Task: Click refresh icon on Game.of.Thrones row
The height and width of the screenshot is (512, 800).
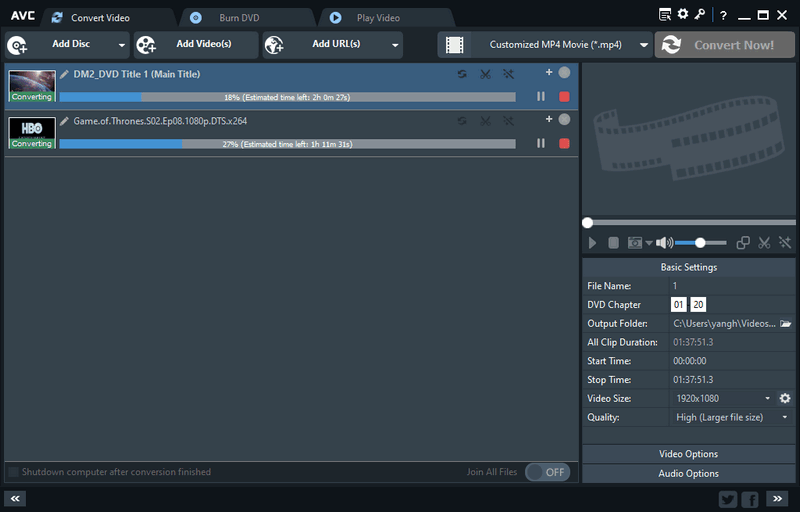Action: (462, 121)
